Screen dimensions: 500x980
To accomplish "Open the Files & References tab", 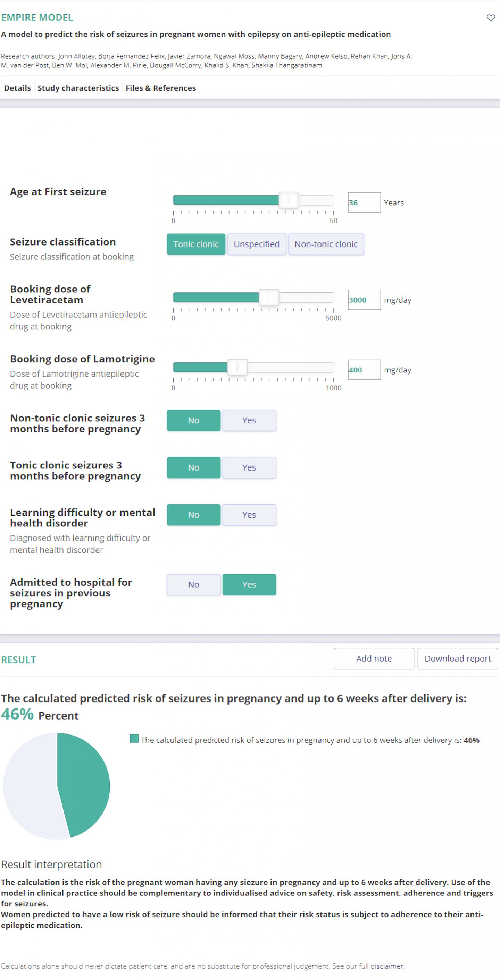I will (160, 88).
